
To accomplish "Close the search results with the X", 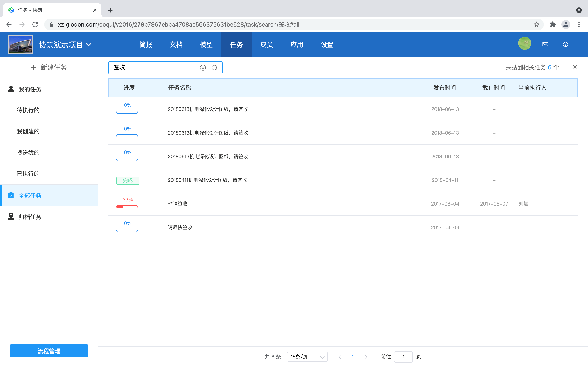I will (575, 67).
